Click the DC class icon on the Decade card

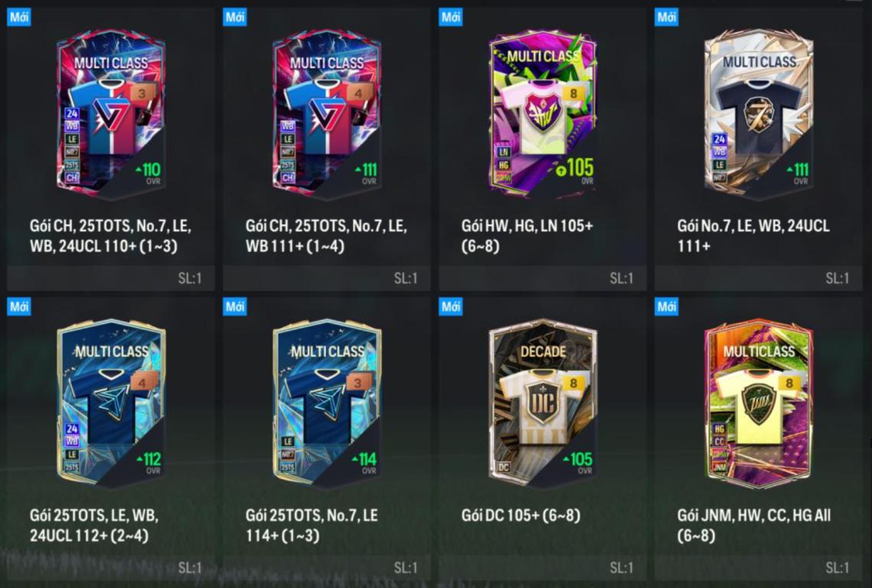click(503, 467)
